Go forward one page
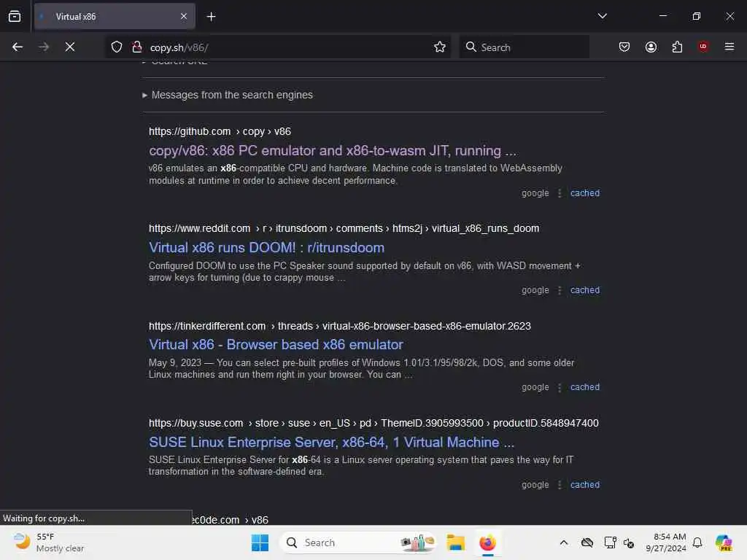747x560 pixels. (x=44, y=47)
